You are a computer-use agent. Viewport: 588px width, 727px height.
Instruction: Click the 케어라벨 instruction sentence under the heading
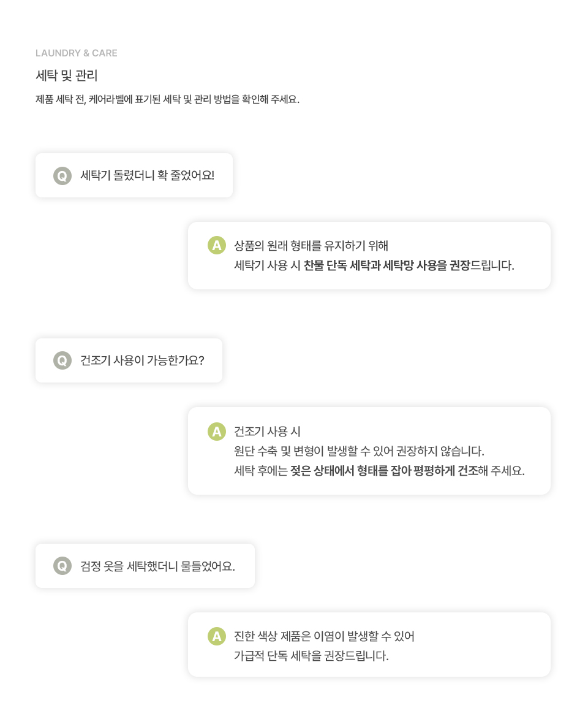[167, 99]
